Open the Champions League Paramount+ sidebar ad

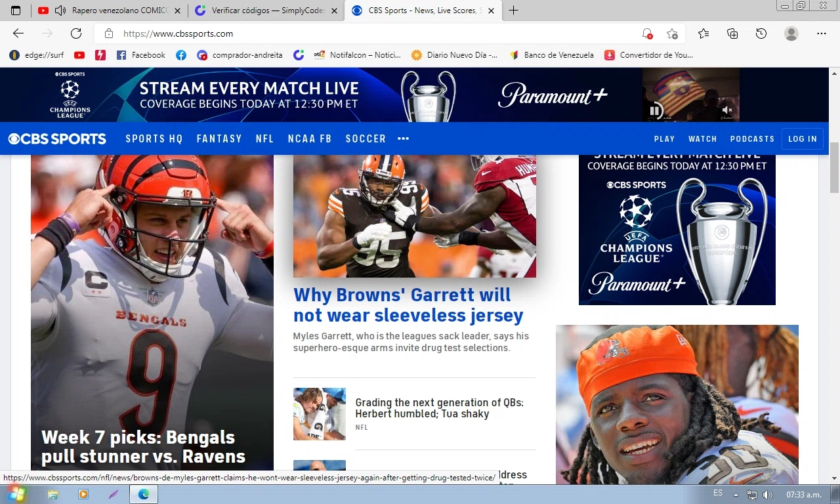tap(677, 230)
